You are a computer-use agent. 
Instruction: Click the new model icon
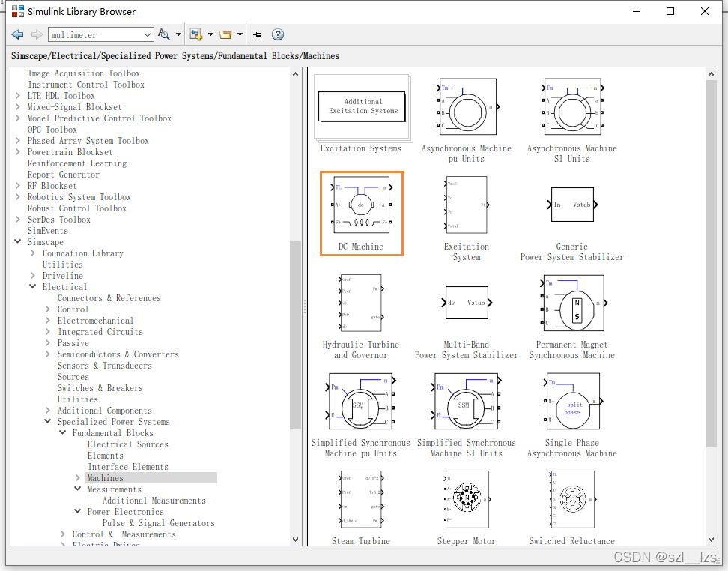point(196,35)
